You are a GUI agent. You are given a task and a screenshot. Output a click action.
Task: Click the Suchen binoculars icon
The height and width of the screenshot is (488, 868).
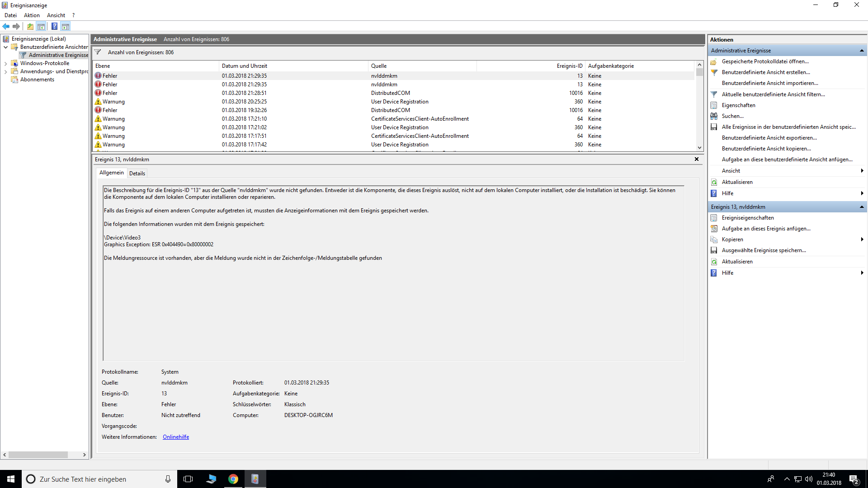[714, 116]
